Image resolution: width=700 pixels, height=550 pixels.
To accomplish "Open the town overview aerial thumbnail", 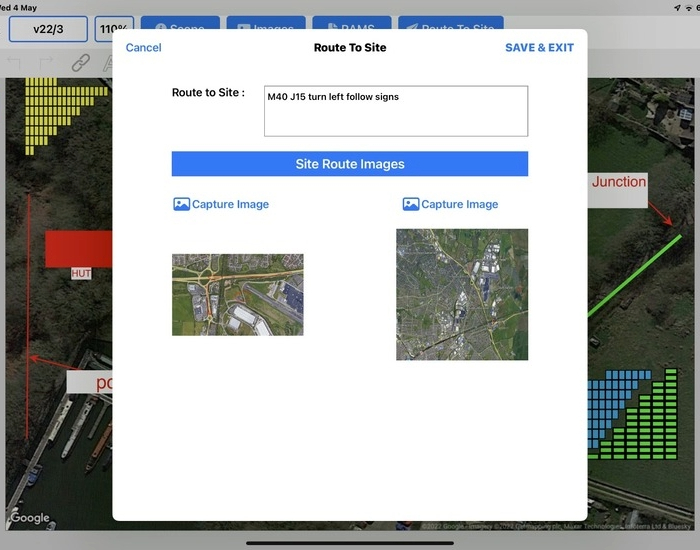I will click(x=462, y=295).
